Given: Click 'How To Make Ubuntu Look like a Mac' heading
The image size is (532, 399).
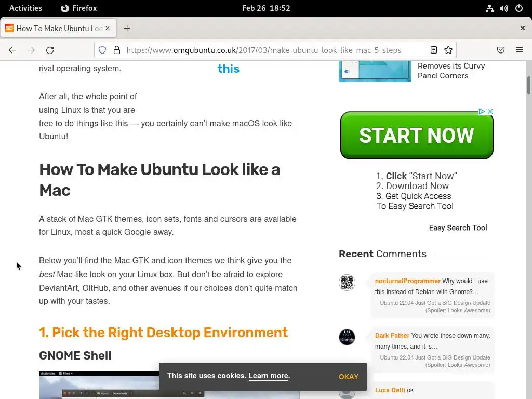Looking at the screenshot, I should [160, 180].
